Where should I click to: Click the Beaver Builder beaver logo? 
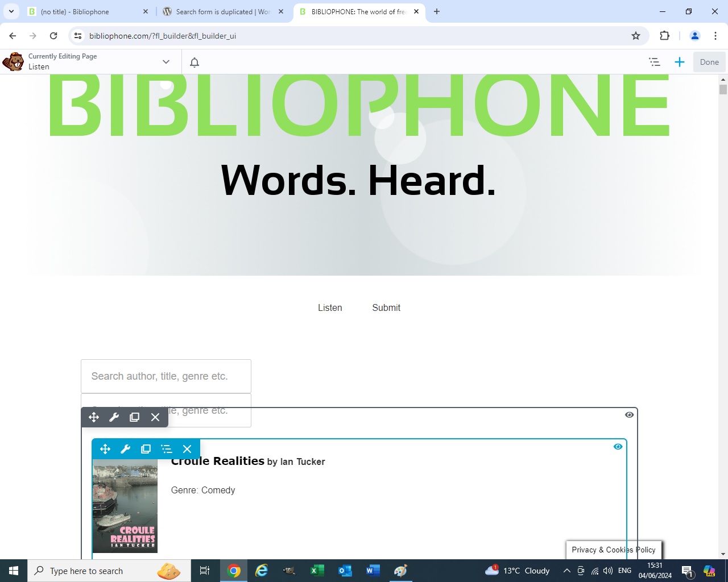point(13,61)
